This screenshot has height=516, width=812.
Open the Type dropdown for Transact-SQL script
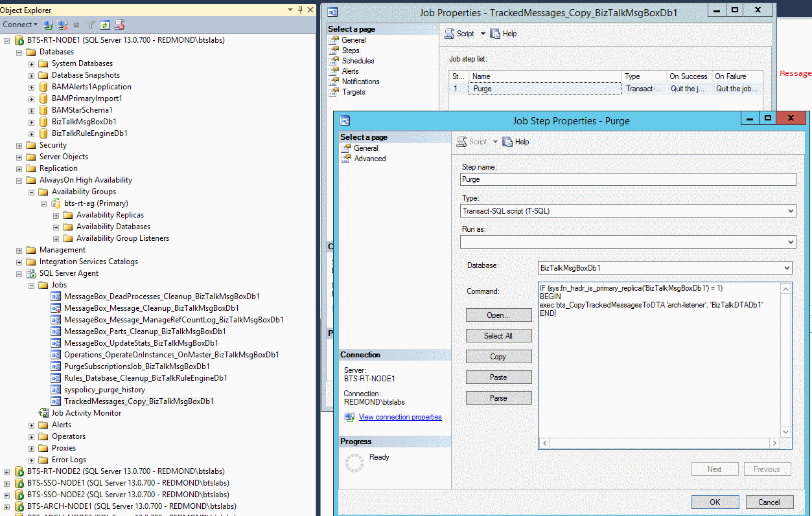click(x=789, y=210)
